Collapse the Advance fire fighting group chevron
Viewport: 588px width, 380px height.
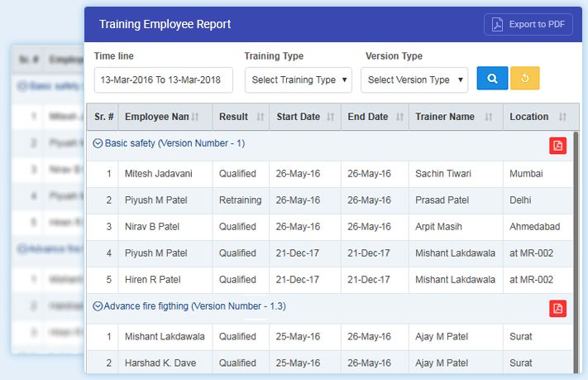[x=98, y=306]
